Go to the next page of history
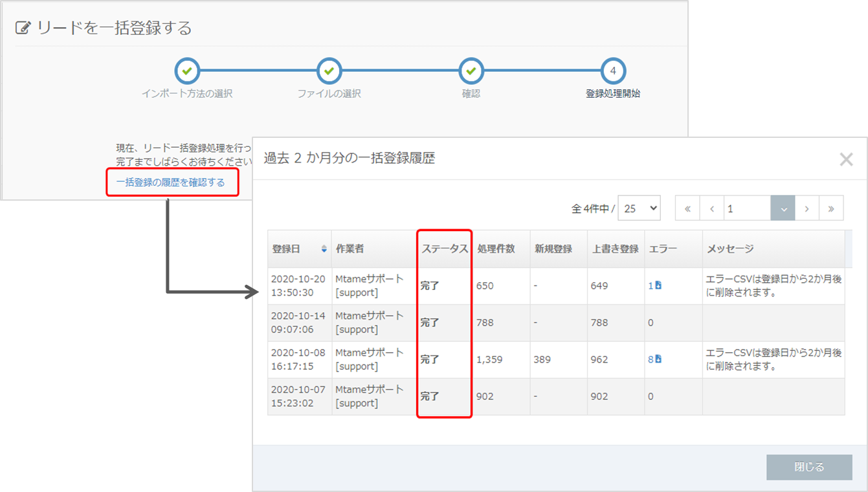This screenshot has width=868, height=492. coord(807,208)
